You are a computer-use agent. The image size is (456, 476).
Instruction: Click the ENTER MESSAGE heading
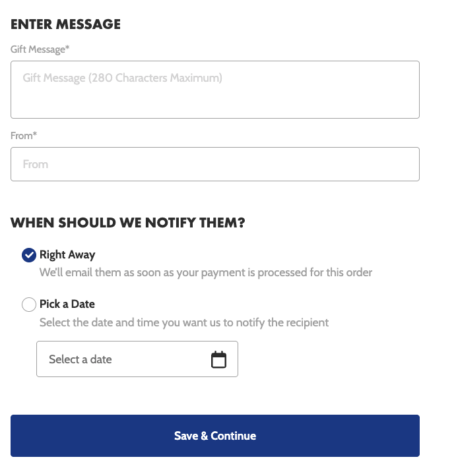click(x=65, y=25)
